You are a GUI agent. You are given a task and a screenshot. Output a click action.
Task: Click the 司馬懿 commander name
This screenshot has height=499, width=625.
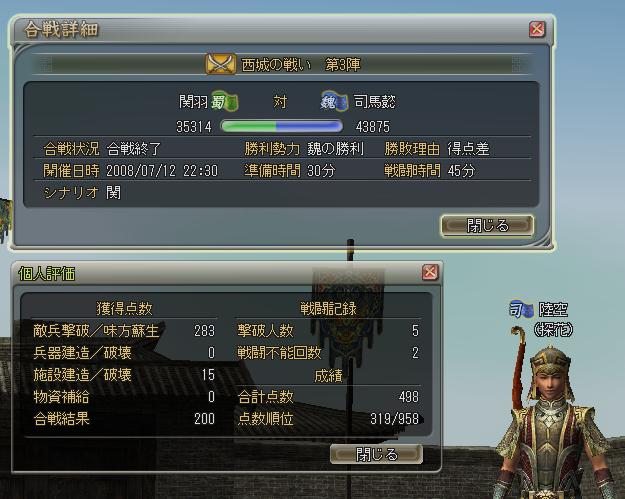click(x=375, y=102)
